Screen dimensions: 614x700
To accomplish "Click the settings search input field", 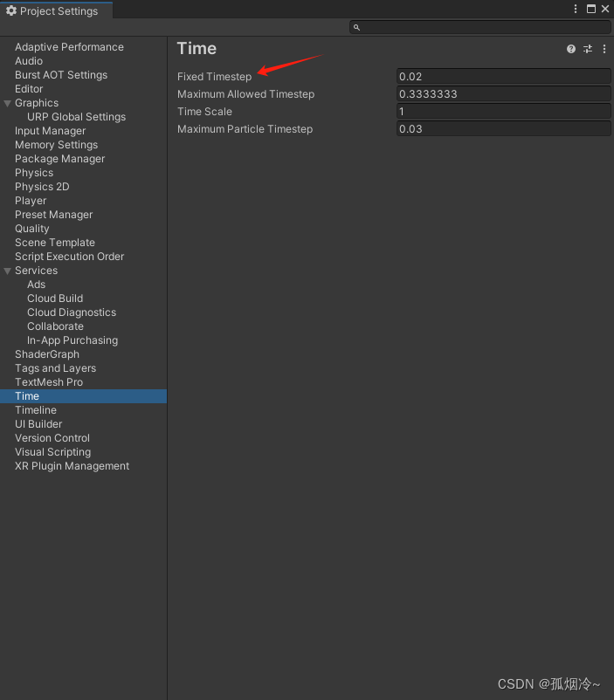I will tap(480, 27).
